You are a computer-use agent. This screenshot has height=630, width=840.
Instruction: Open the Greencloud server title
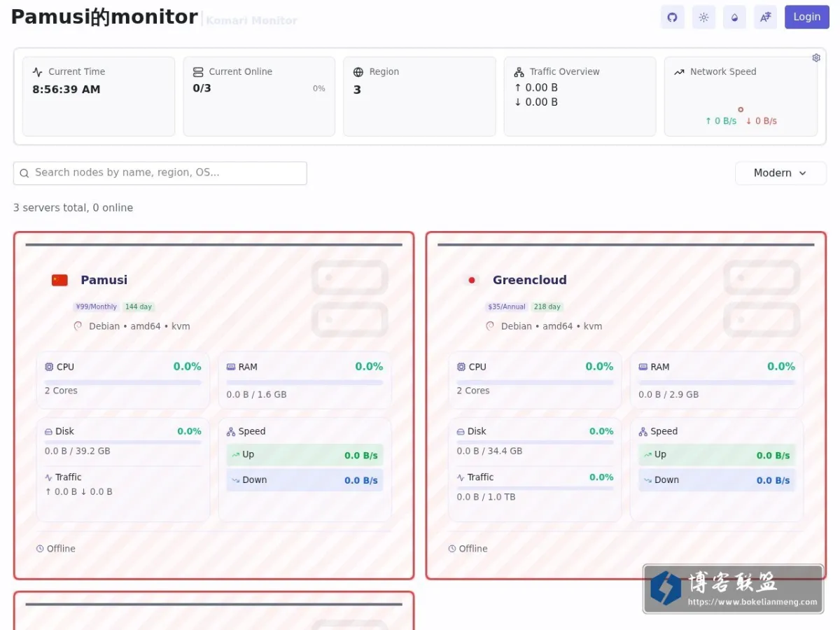point(529,280)
